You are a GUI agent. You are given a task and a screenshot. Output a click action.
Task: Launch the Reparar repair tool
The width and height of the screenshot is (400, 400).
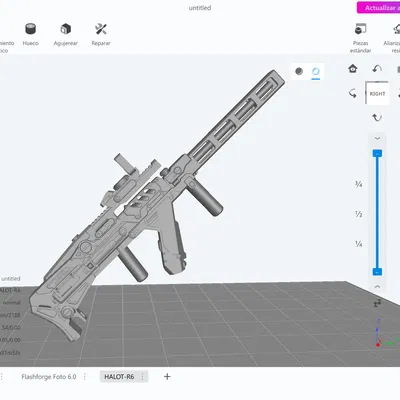[x=101, y=35]
